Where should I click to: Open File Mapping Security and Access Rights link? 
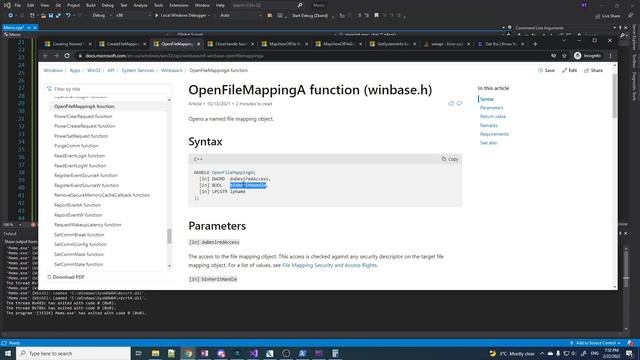point(329,265)
